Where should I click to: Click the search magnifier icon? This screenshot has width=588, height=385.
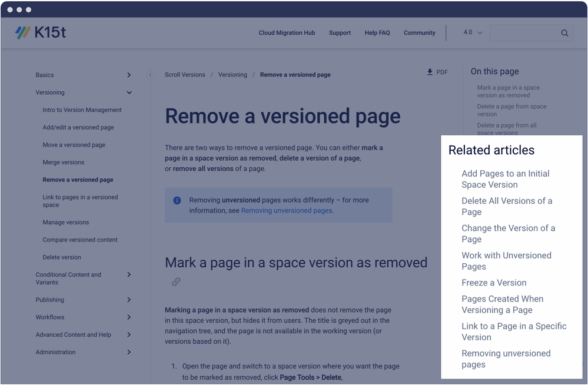[564, 32]
